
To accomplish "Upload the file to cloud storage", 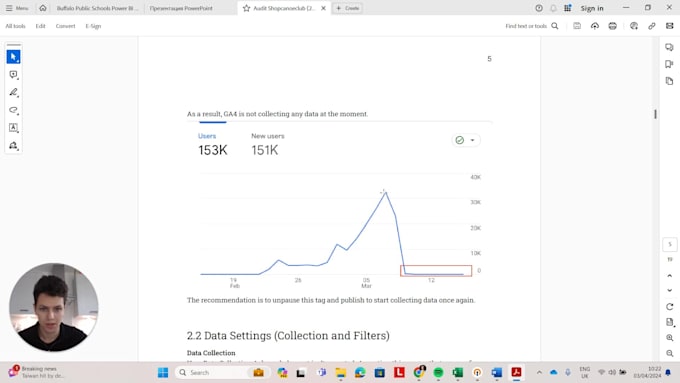I will 595,26.
